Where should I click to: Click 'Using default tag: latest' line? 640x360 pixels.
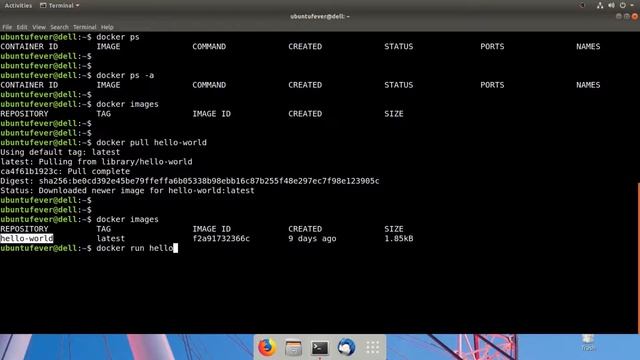(x=60, y=152)
